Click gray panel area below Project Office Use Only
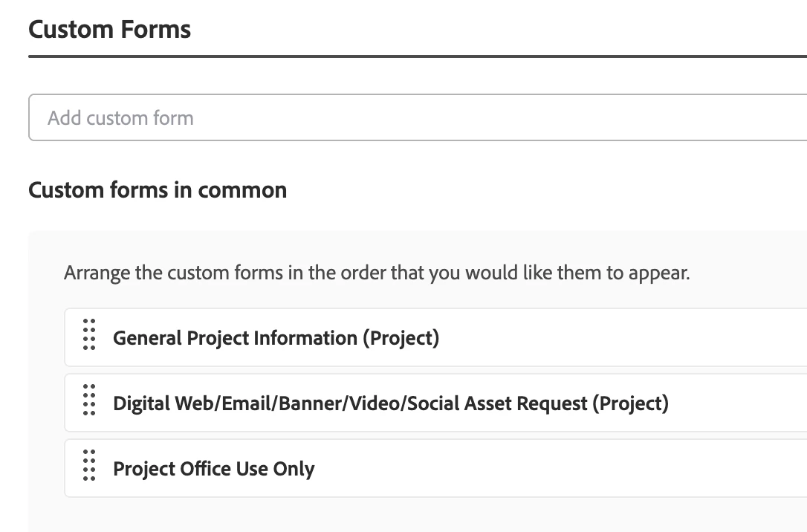The image size is (807, 532). pos(416,515)
